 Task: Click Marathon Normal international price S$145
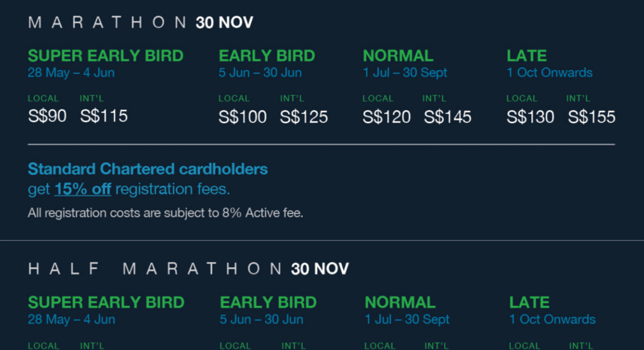447,117
